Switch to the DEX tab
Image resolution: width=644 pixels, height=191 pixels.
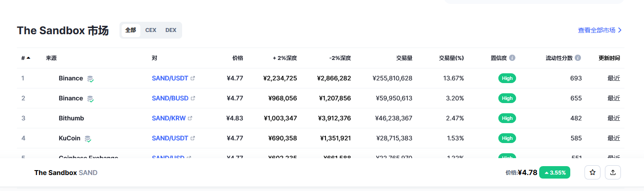tap(171, 30)
